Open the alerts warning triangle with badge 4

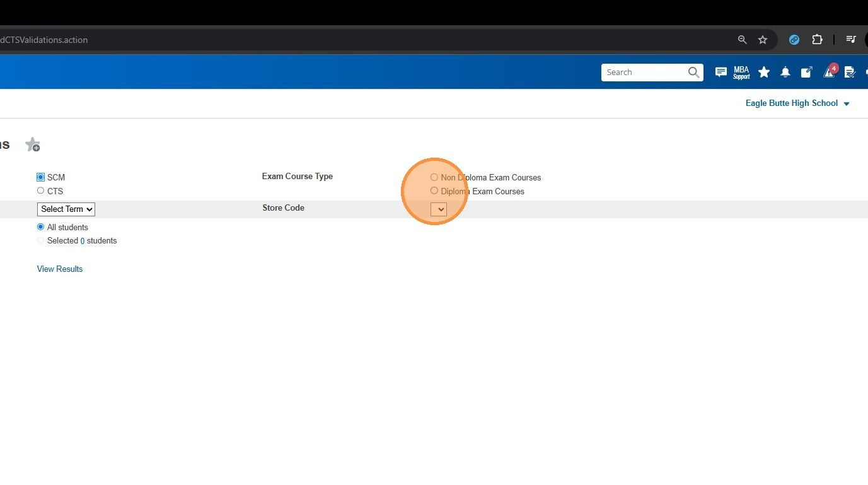[830, 71]
